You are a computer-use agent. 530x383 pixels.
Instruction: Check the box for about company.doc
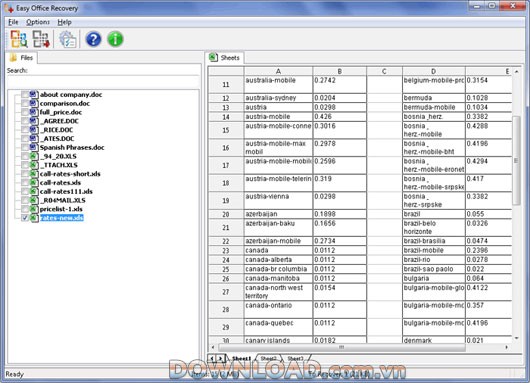(25, 94)
